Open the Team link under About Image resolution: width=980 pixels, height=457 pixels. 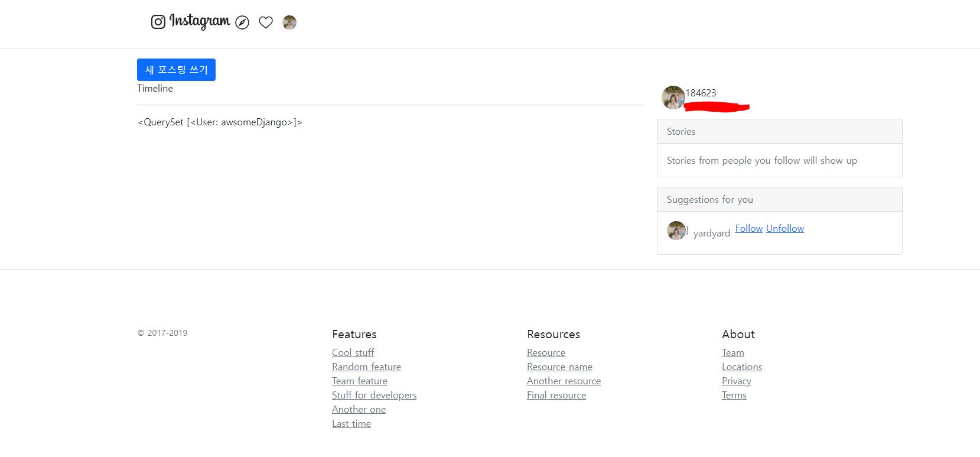tap(733, 352)
